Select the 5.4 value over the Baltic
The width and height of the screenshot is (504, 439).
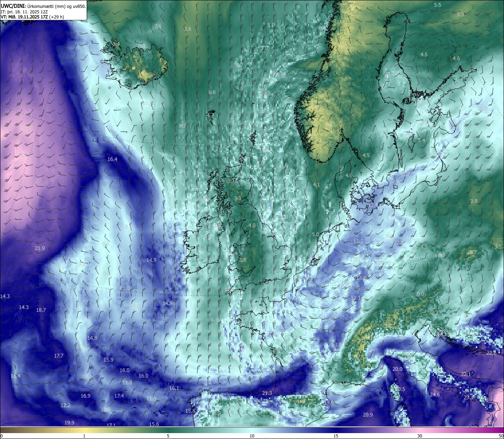(x=421, y=141)
